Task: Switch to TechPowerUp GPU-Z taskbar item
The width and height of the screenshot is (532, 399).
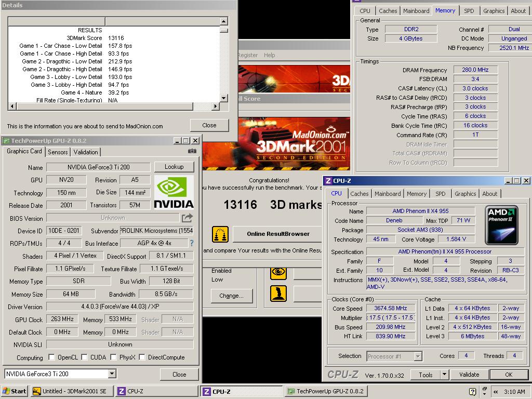Action: 326,391
